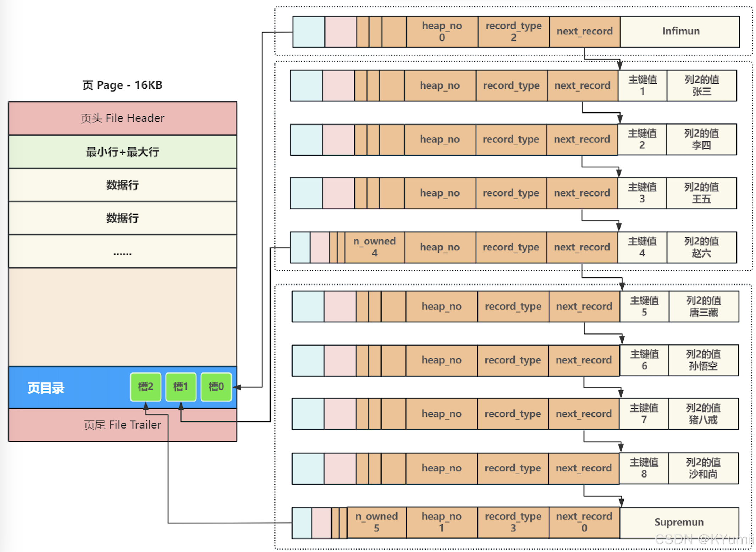
Task: Click the 页目录 label
Action: (x=46, y=388)
